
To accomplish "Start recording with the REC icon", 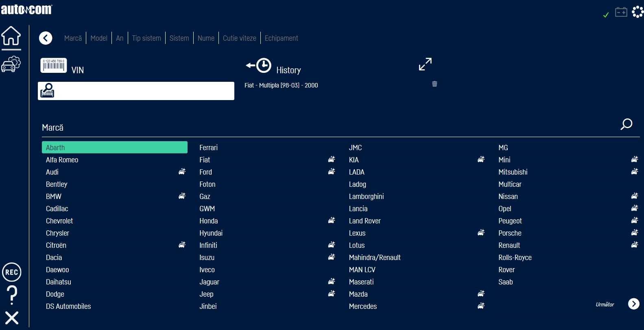I will click(11, 272).
